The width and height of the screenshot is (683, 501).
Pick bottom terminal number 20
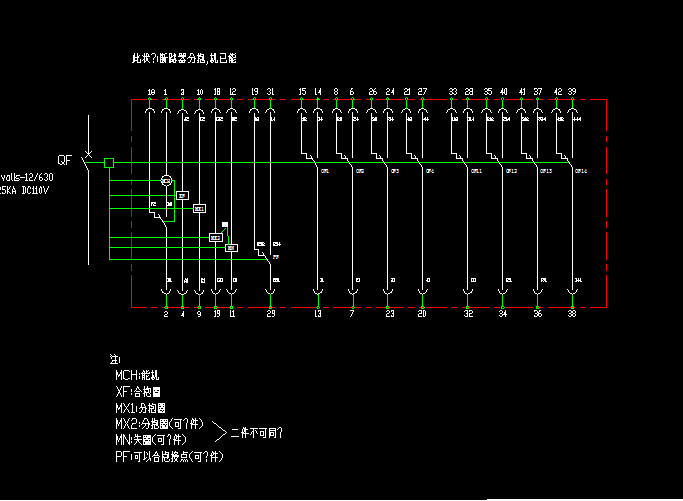click(x=422, y=314)
